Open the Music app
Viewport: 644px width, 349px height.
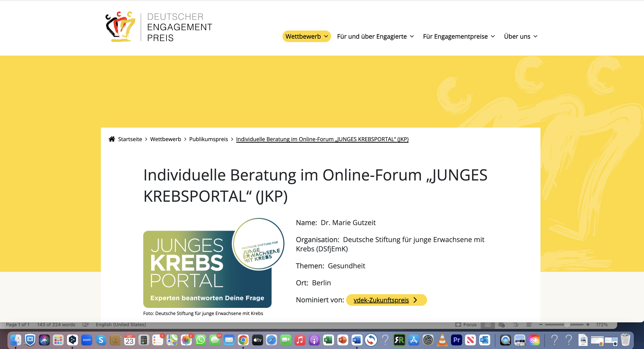[300, 340]
